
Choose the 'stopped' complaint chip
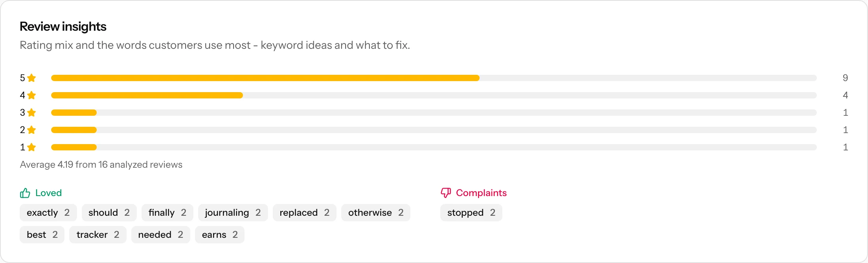tap(471, 213)
